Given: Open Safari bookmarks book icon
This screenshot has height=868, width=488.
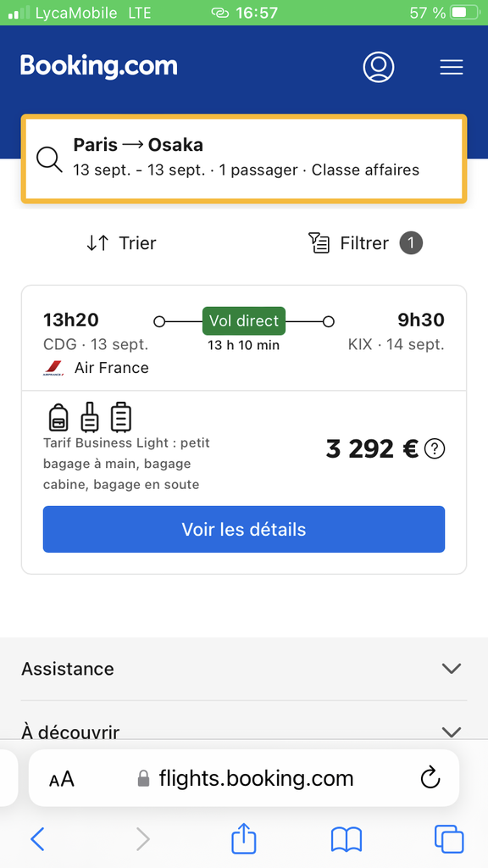Looking at the screenshot, I should (347, 840).
